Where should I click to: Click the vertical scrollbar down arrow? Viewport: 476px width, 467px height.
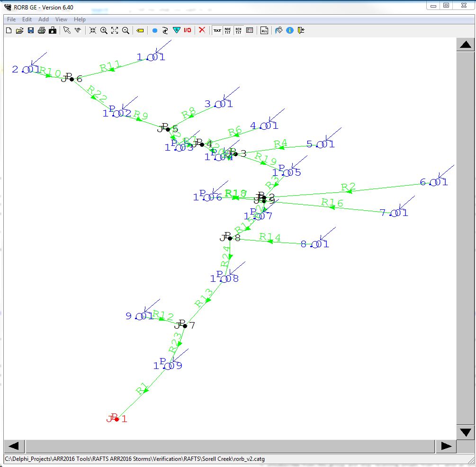pyautogui.click(x=466, y=432)
